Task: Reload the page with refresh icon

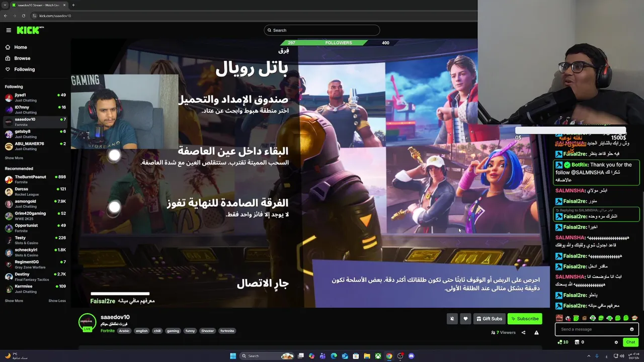Action: coord(23,16)
